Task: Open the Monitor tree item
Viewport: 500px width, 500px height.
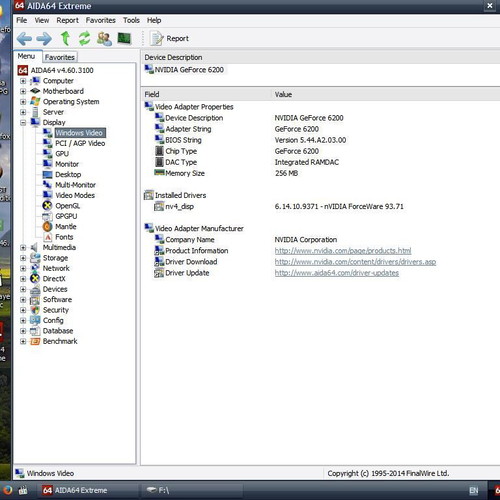Action: (x=67, y=164)
